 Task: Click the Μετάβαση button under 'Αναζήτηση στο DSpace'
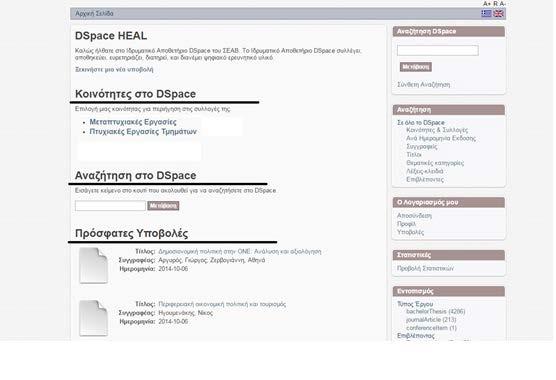click(x=163, y=206)
